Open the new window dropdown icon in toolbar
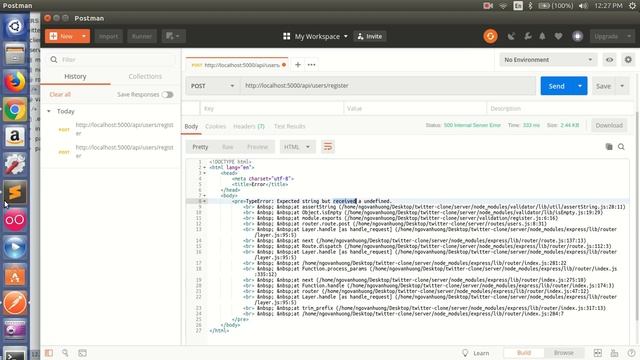Screen dimensions: 640x360 173,36
